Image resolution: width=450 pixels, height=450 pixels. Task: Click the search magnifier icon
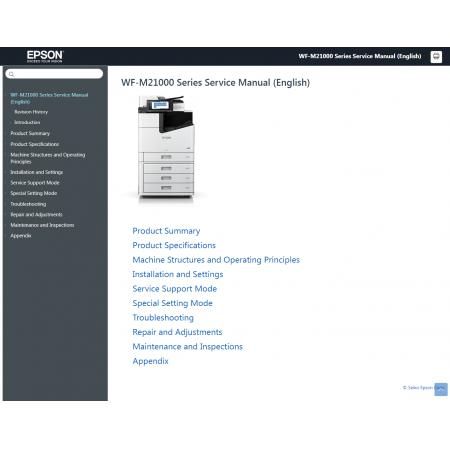(x=11, y=74)
